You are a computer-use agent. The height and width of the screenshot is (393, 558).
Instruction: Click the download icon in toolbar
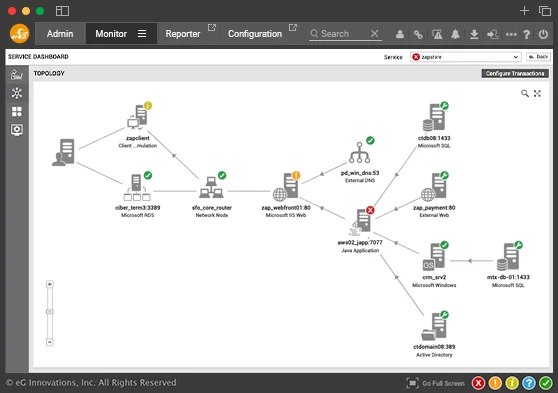[x=474, y=34]
